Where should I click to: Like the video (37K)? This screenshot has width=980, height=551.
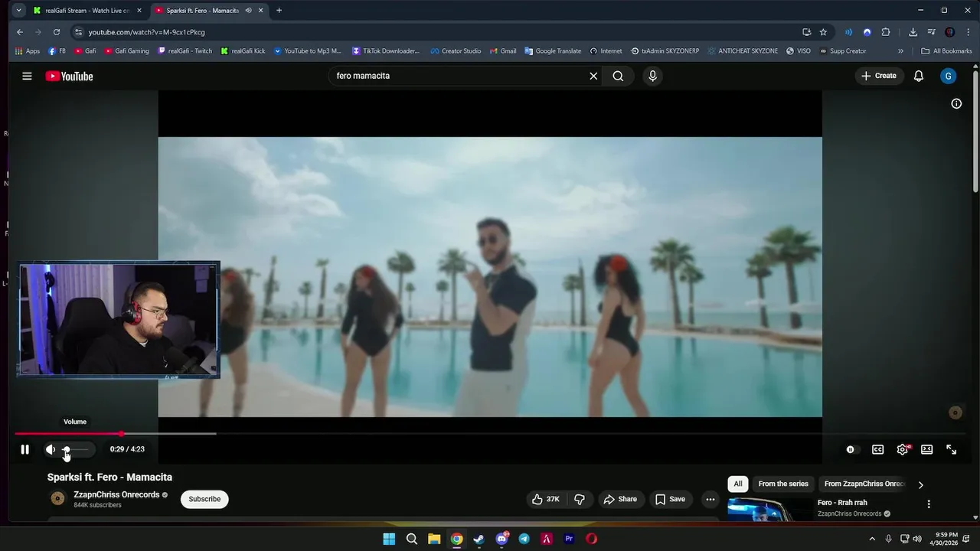pos(545,499)
